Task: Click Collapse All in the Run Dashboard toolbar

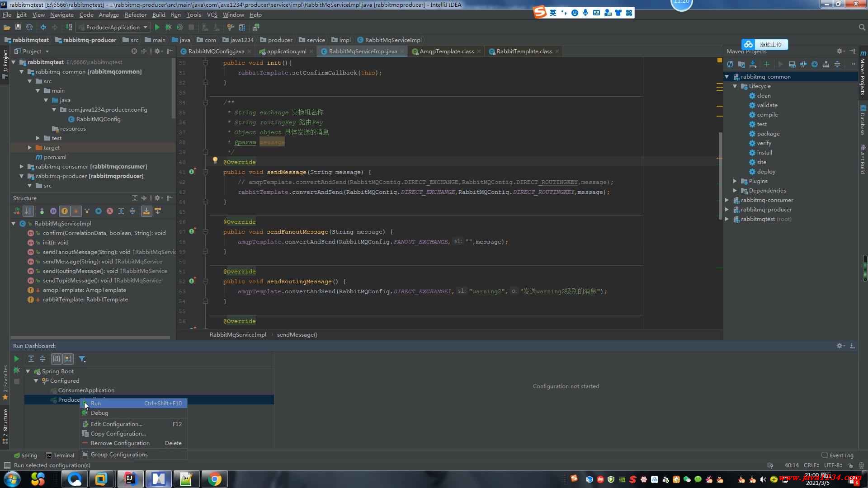Action: (x=42, y=359)
